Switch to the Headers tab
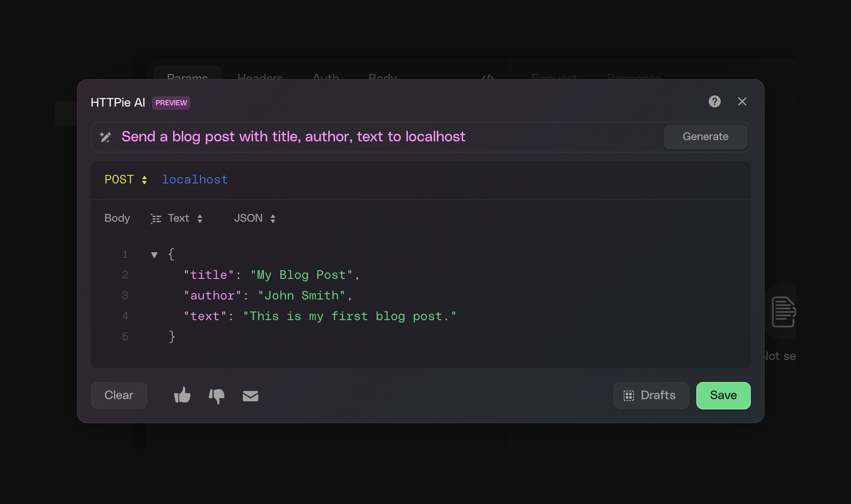This screenshot has width=851, height=504. click(260, 78)
